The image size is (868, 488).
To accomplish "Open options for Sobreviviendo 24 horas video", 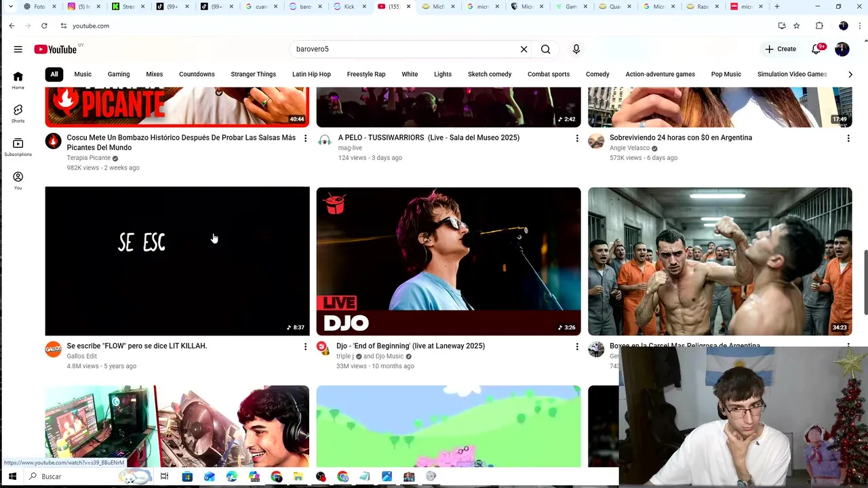I will point(848,138).
